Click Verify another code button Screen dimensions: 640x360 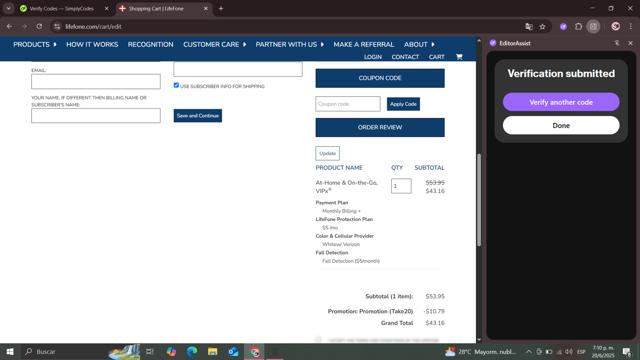click(x=561, y=102)
